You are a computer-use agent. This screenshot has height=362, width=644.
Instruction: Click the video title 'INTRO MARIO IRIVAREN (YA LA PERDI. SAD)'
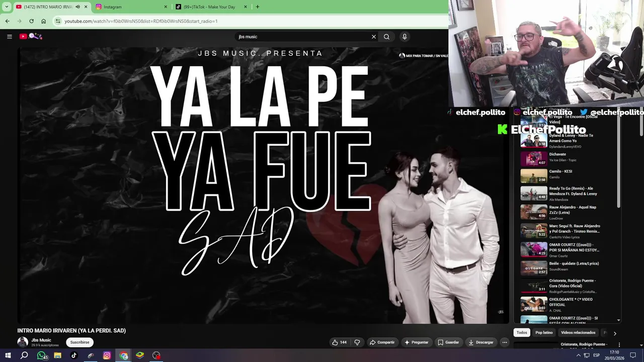click(71, 330)
